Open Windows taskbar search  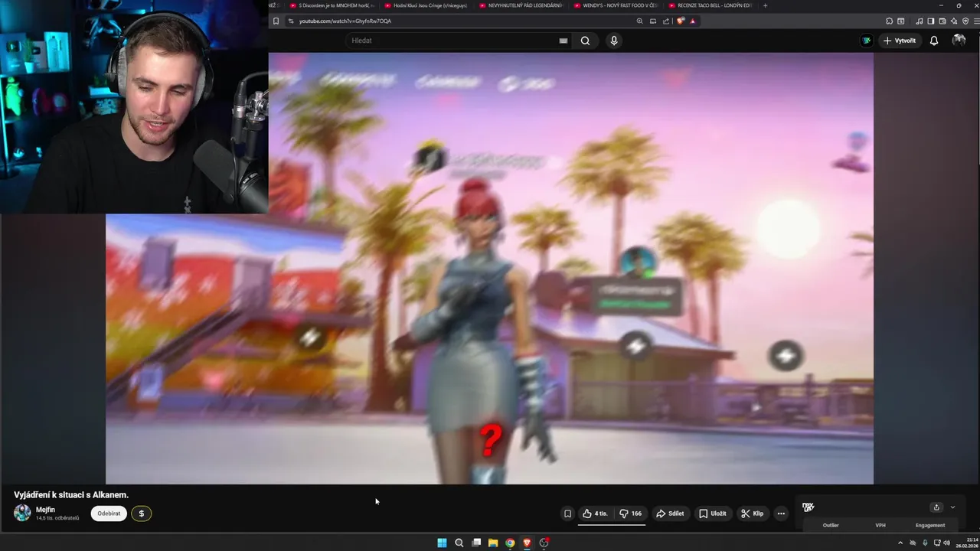(x=459, y=543)
